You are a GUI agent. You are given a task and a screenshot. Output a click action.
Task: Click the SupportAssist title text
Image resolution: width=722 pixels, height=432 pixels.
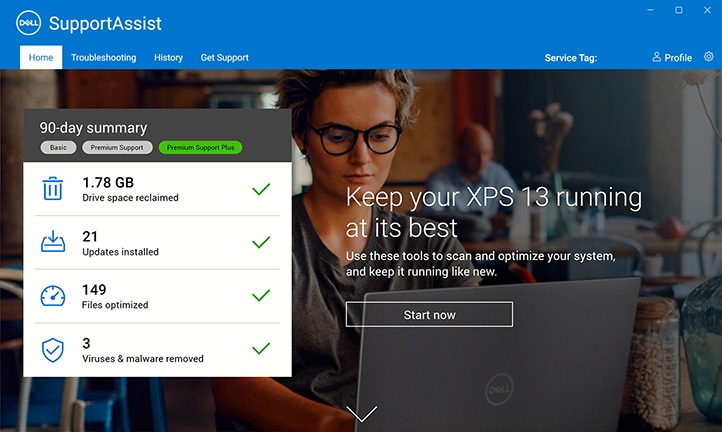pyautogui.click(x=105, y=23)
